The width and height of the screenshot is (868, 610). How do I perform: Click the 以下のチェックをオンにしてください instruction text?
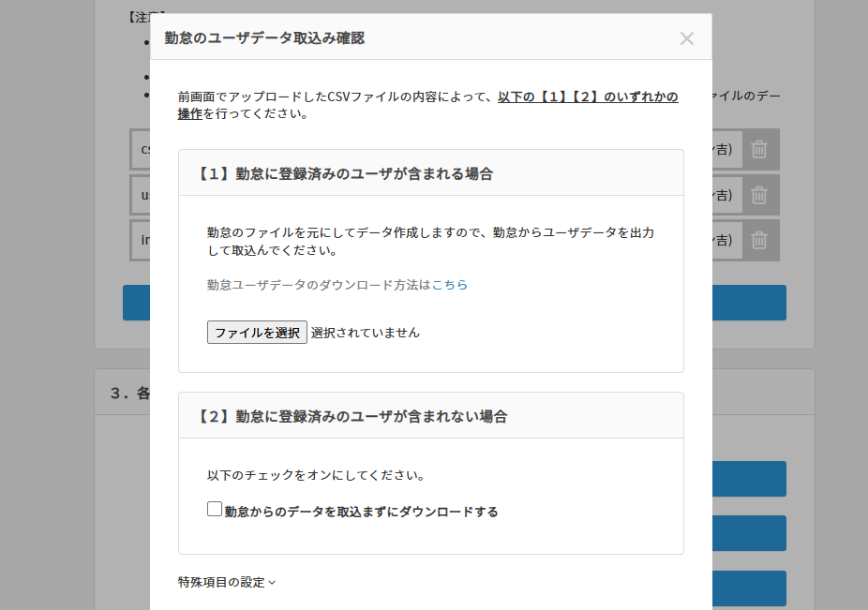[x=316, y=475]
